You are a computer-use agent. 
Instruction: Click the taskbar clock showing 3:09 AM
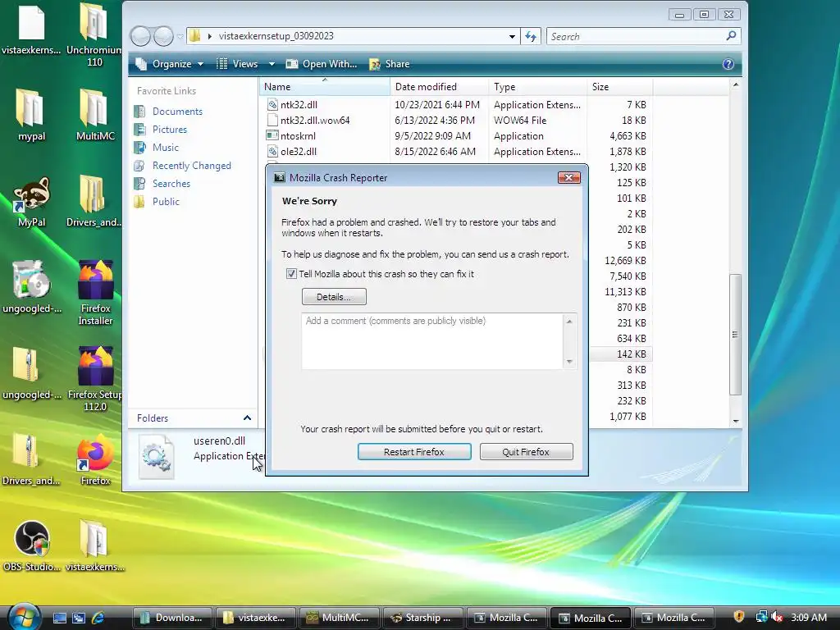pyautogui.click(x=808, y=617)
